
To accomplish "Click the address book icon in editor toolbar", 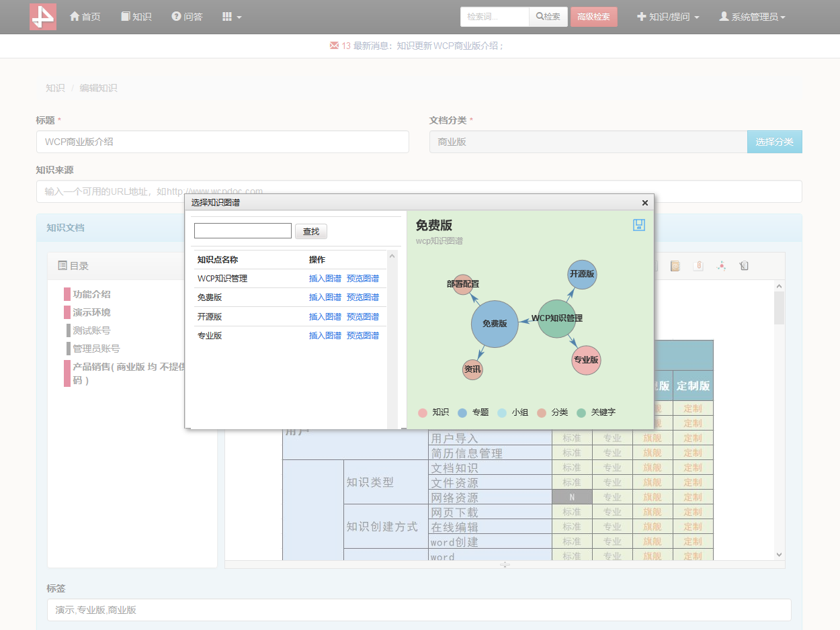I will click(x=675, y=266).
